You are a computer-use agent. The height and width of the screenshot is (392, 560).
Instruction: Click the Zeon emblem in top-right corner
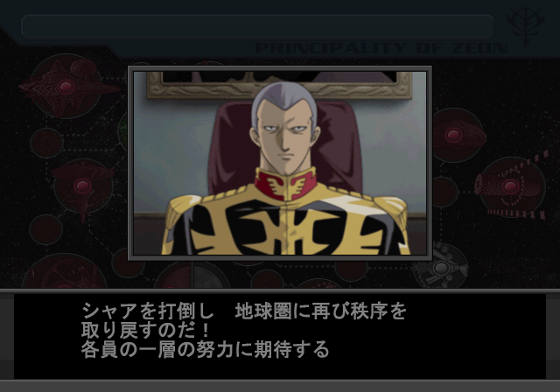pos(525,25)
